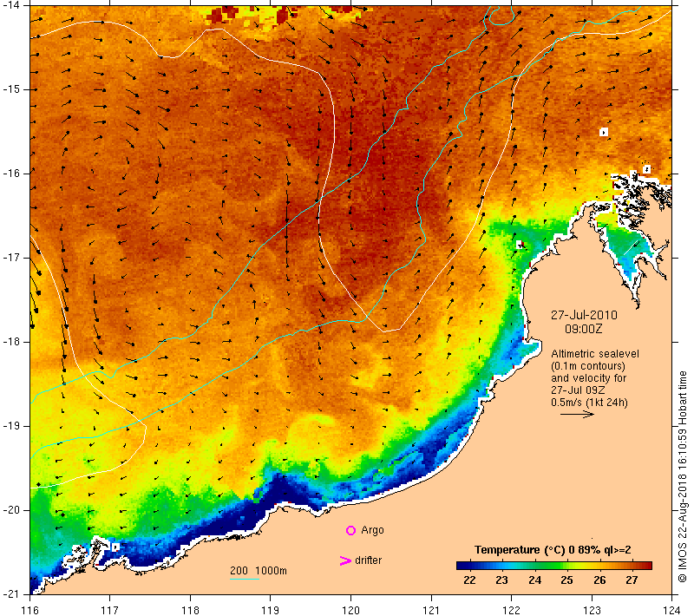694x616 pixels.
Task: Click latitude axis label -17
Action: click(x=10, y=258)
